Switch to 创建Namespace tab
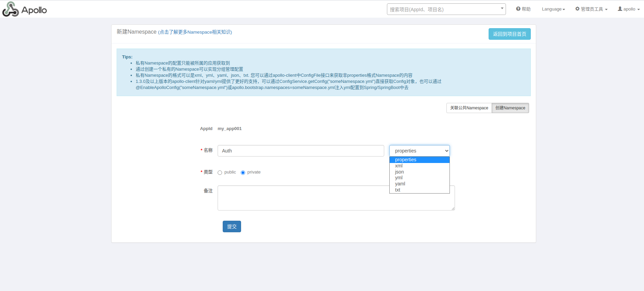The height and width of the screenshot is (291, 644). coord(510,108)
